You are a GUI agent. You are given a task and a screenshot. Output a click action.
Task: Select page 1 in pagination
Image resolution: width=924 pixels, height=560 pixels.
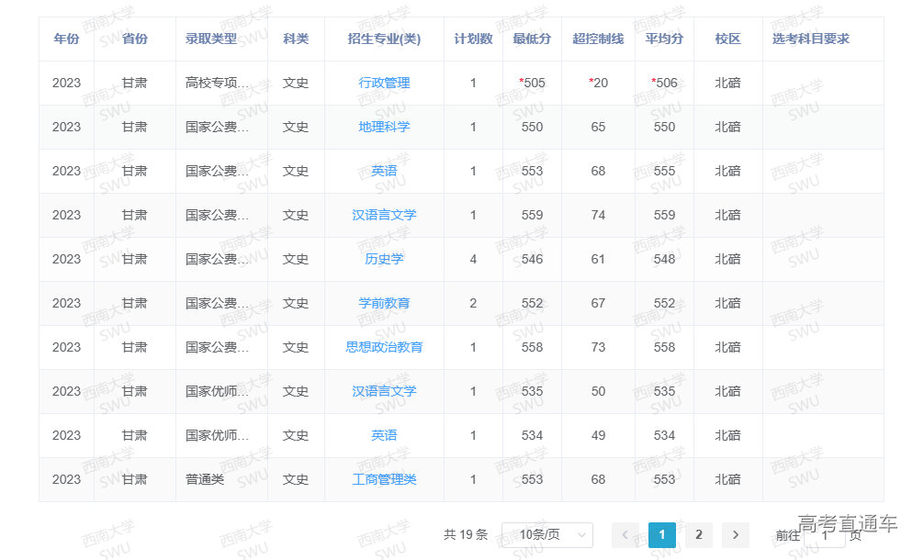click(x=662, y=535)
